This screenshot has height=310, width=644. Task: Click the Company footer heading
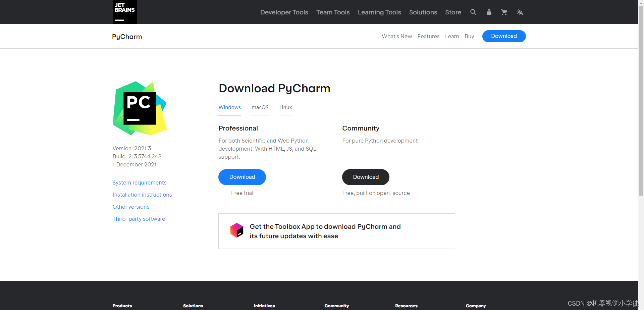476,306
